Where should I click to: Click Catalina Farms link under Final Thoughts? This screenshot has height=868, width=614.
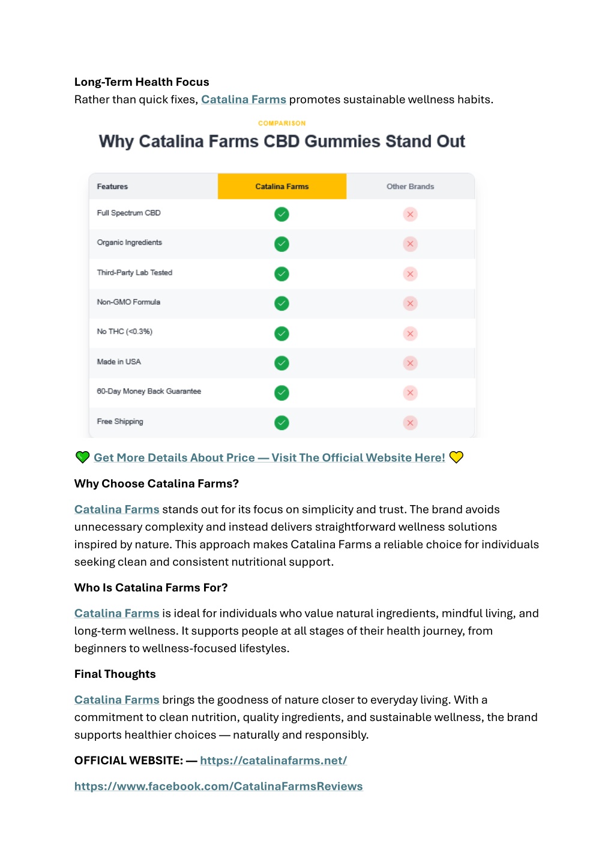click(117, 699)
